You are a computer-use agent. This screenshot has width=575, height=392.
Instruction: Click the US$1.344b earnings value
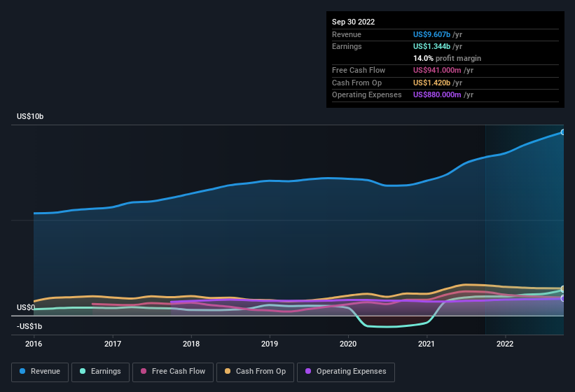click(x=431, y=46)
